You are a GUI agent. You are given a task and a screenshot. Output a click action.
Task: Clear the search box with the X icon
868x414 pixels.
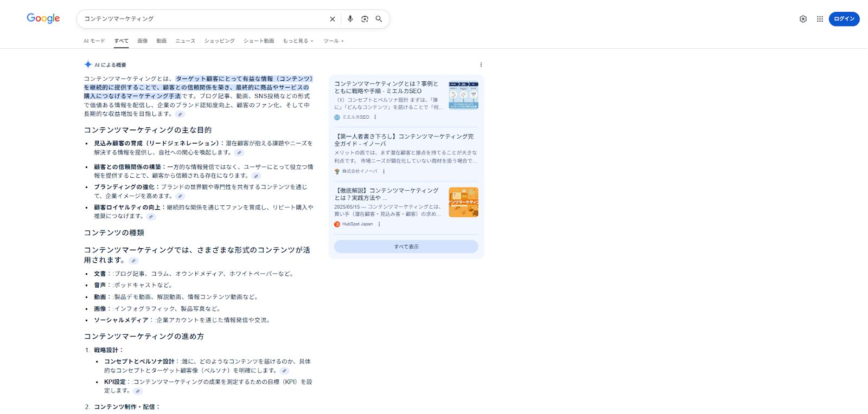tap(333, 19)
